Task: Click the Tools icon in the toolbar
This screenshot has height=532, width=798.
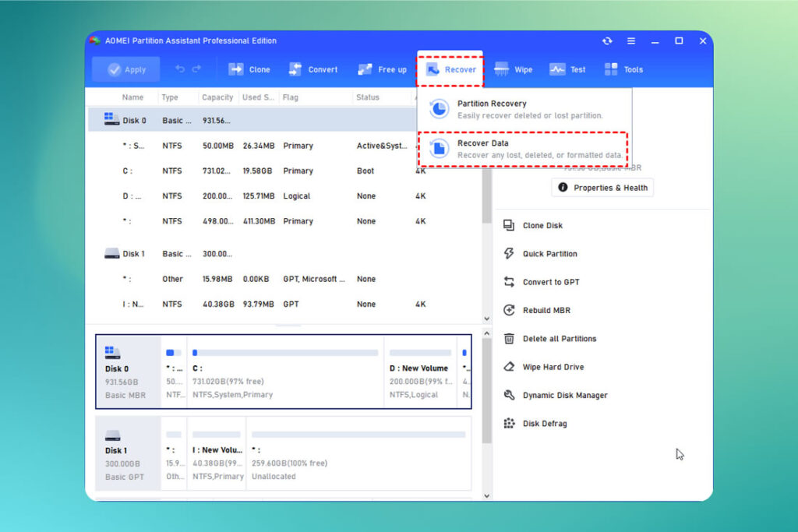Action: 623,69
